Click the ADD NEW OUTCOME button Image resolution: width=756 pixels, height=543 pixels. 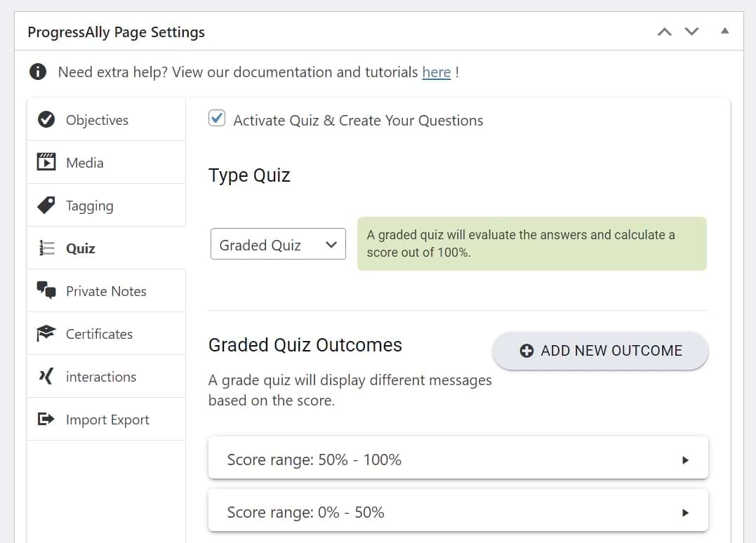click(599, 350)
